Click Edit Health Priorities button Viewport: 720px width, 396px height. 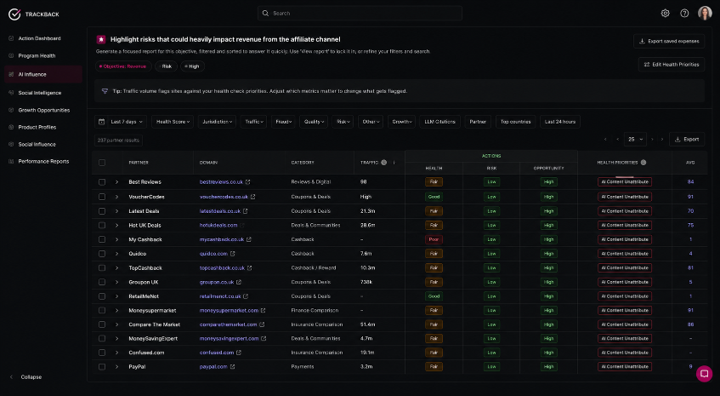(x=671, y=64)
